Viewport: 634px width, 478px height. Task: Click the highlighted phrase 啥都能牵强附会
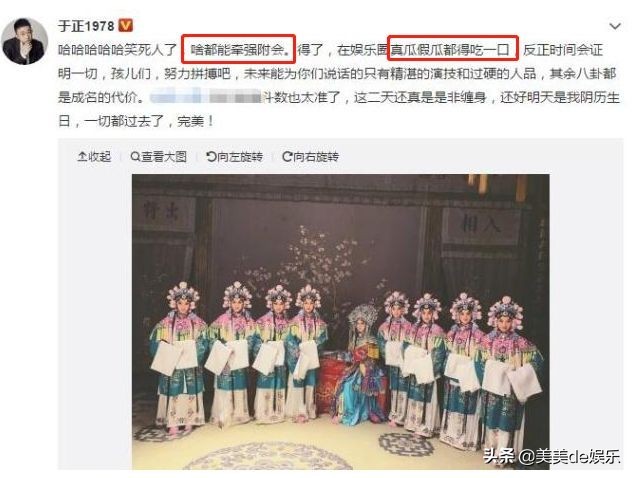pos(238,49)
